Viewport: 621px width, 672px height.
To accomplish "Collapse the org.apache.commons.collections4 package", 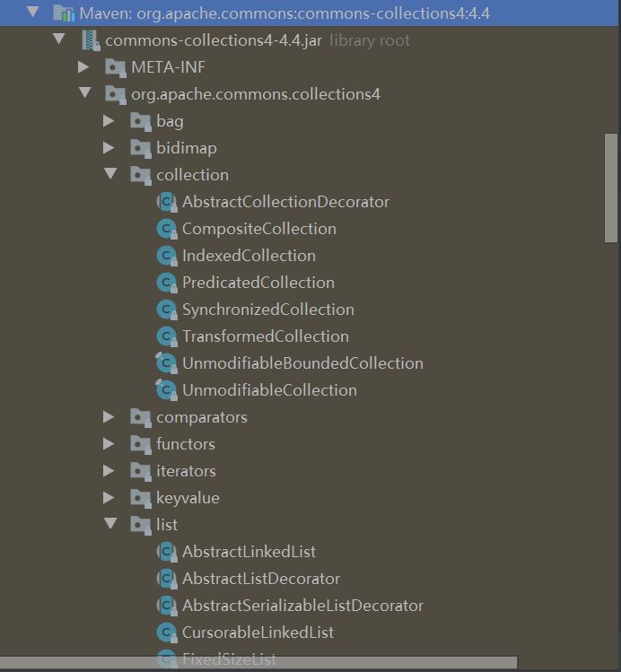I will pyautogui.click(x=85, y=93).
